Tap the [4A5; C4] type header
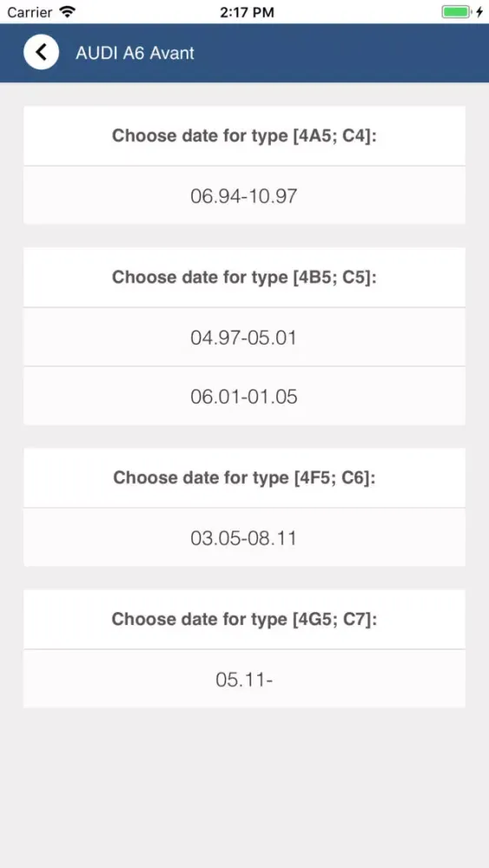The image size is (489, 868). point(244,135)
